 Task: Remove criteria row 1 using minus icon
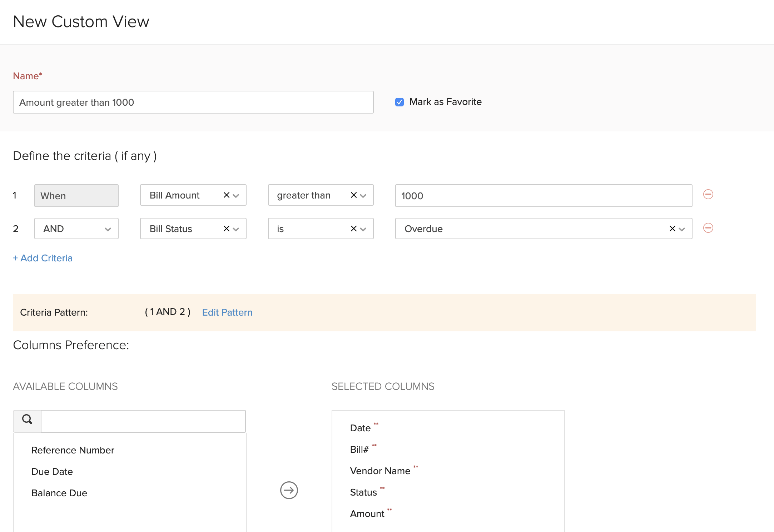tap(708, 195)
